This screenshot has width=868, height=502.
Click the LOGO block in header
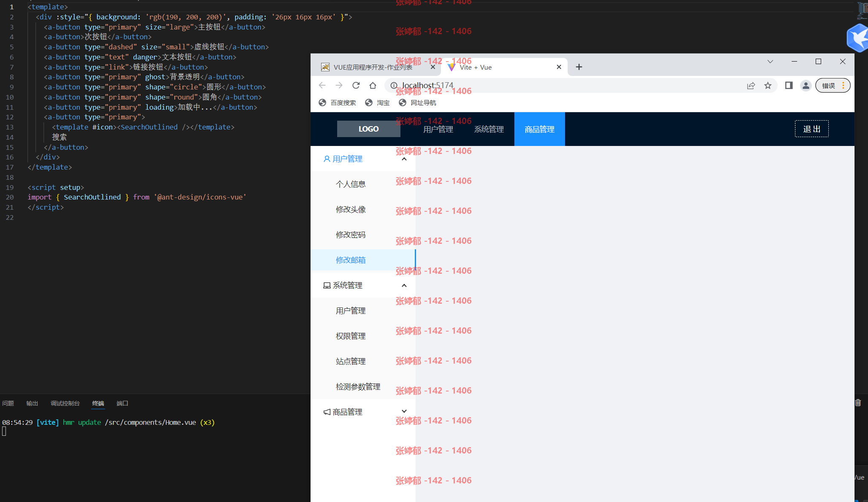pos(368,129)
